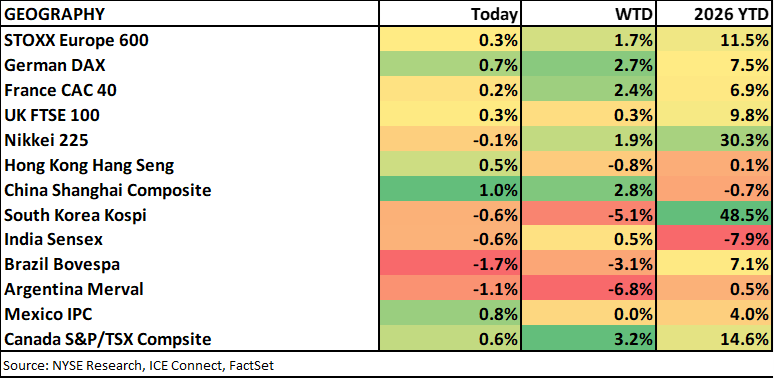Image resolution: width=774 pixels, height=379 pixels.
Task: Select the Today column header
Action: [450, 14]
